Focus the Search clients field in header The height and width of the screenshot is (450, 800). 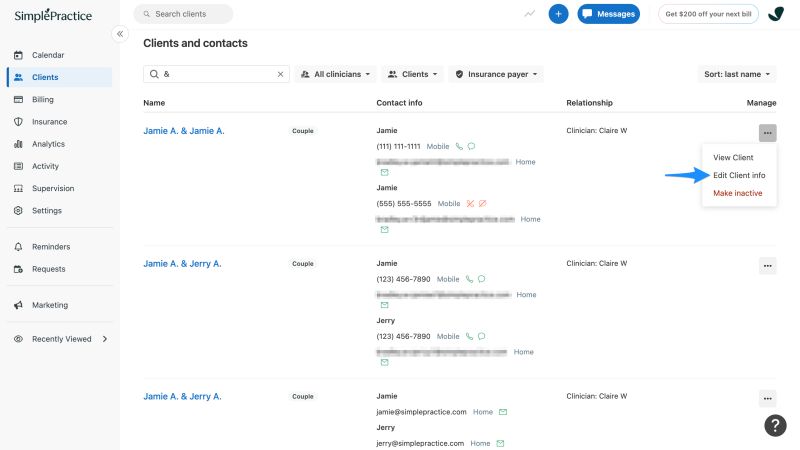click(x=183, y=14)
